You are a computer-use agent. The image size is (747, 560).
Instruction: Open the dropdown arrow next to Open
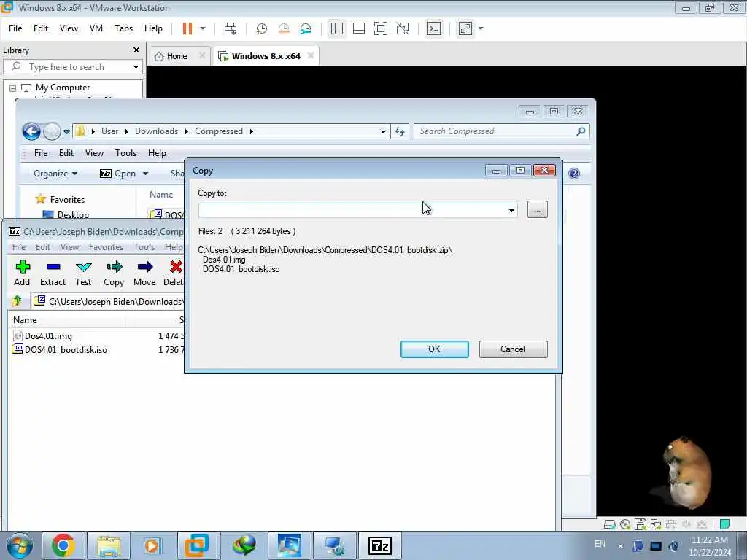pos(145,174)
